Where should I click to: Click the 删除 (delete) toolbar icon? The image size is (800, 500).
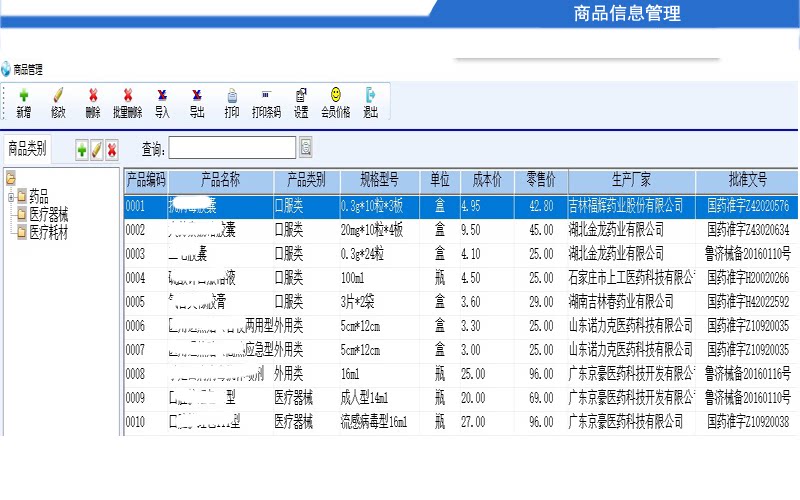click(93, 95)
